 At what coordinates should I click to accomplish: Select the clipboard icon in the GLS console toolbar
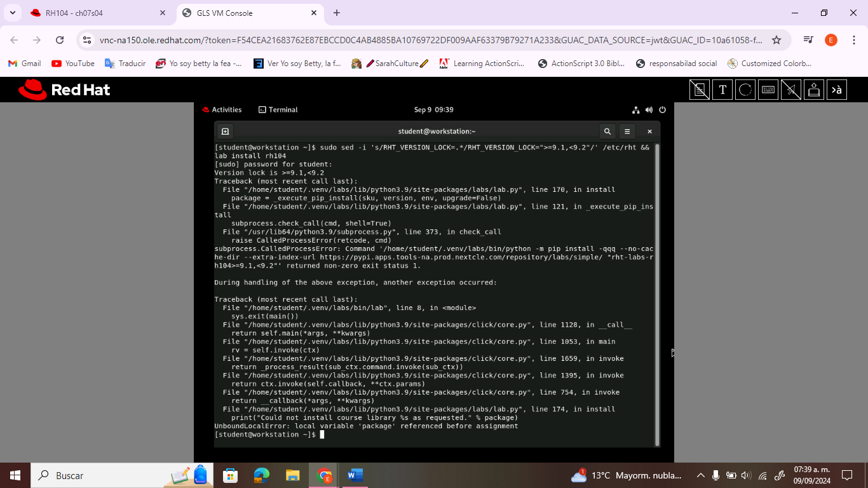(700, 89)
